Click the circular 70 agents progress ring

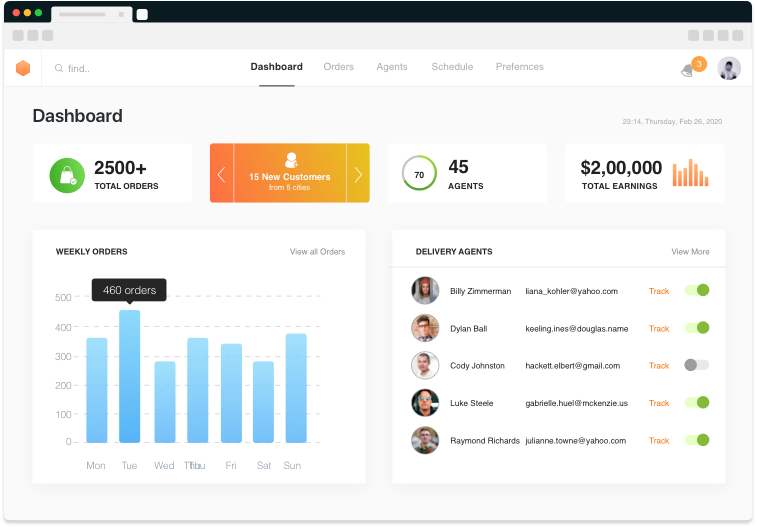tap(419, 173)
